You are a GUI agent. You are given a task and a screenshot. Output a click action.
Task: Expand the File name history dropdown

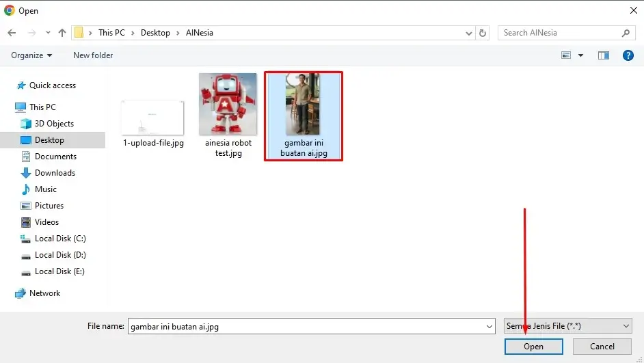(489, 327)
